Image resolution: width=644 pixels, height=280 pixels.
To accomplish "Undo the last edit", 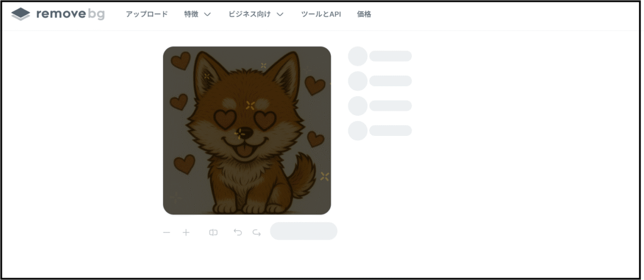I will pos(237,233).
